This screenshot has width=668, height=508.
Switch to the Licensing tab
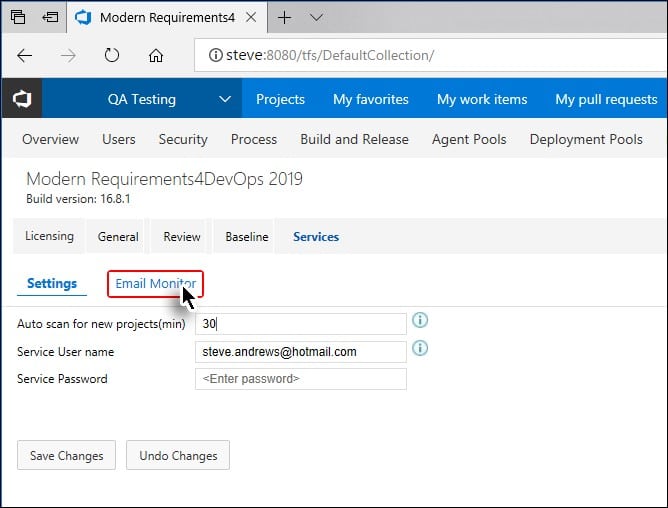pyautogui.click(x=49, y=236)
